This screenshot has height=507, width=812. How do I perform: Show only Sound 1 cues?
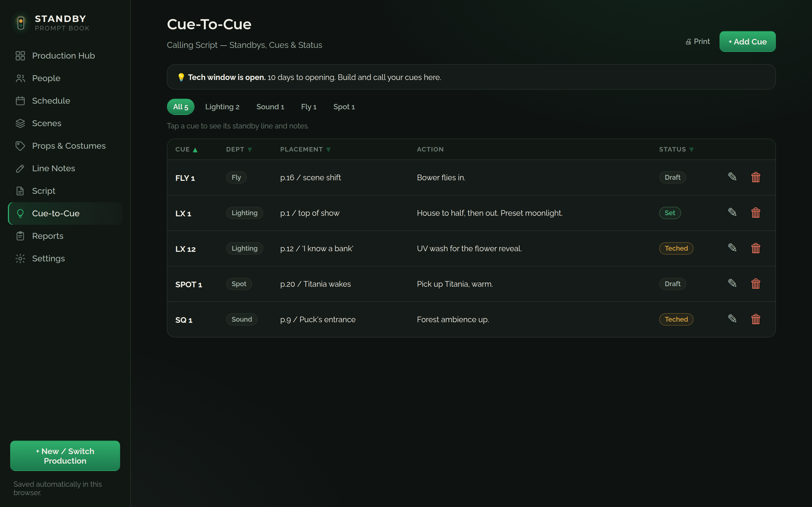pyautogui.click(x=270, y=107)
